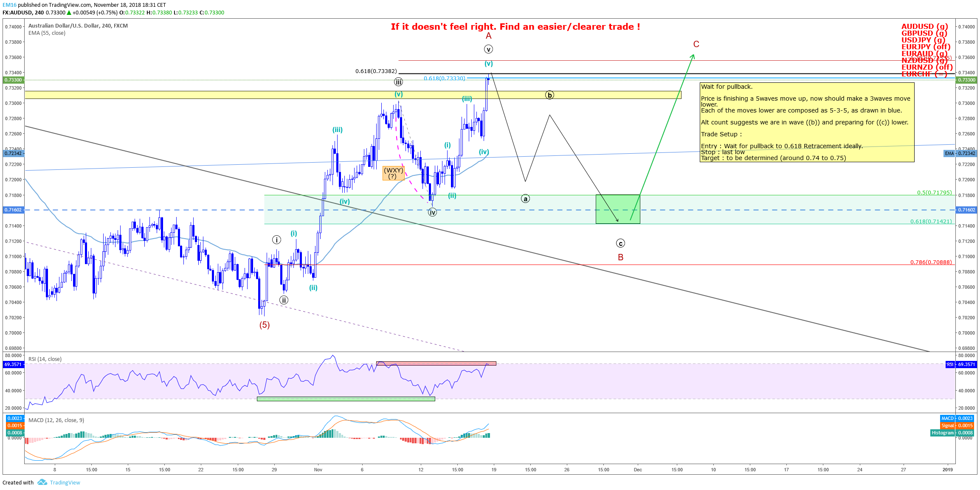Click the red 0.786(0.70888) retracement label
Screen dimensions: 980x490
931,262
